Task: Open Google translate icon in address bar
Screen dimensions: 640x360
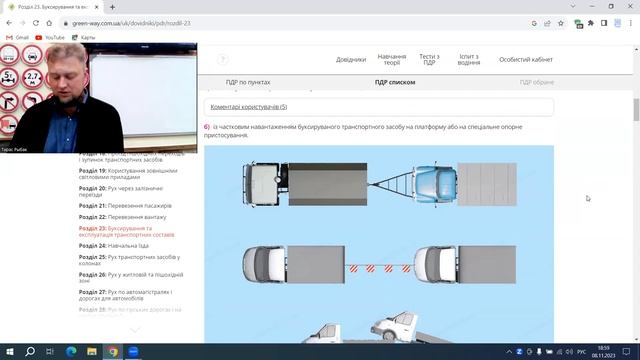Action: [x=534, y=23]
